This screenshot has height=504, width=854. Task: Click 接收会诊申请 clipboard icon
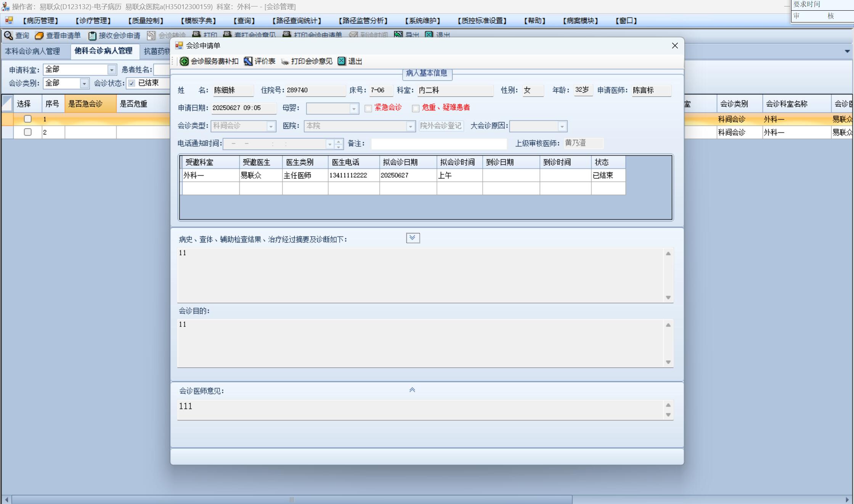(92, 35)
